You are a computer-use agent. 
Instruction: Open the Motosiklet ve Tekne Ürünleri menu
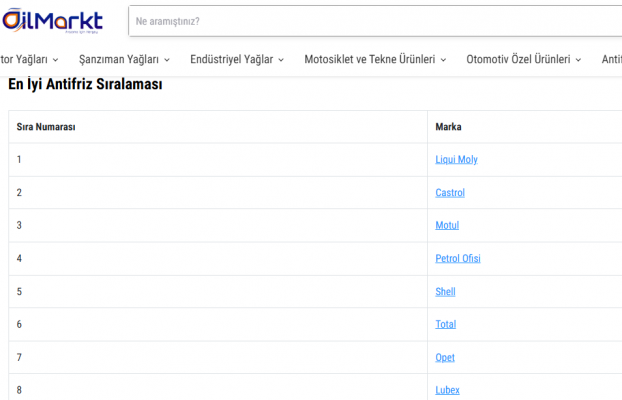370,60
